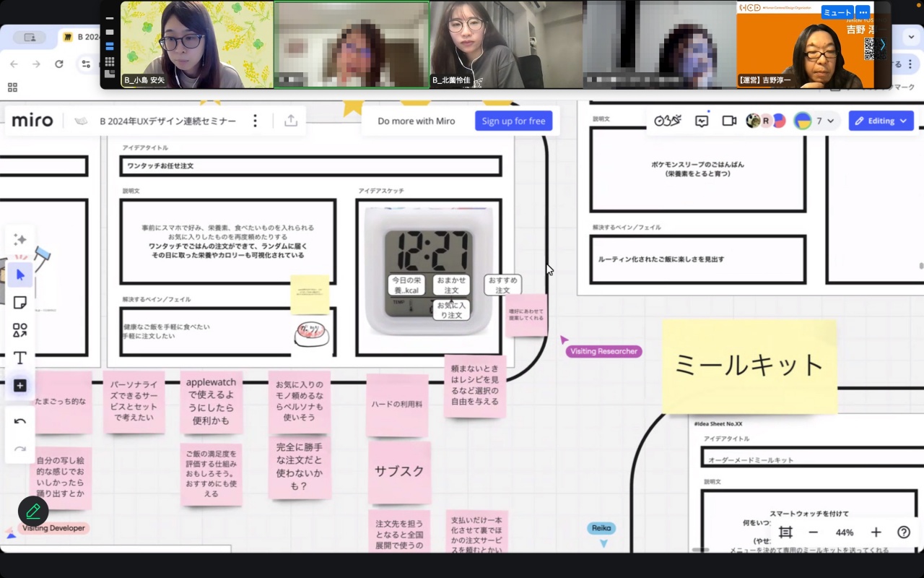Open the Shapes tool
924x578 pixels.
(20, 330)
